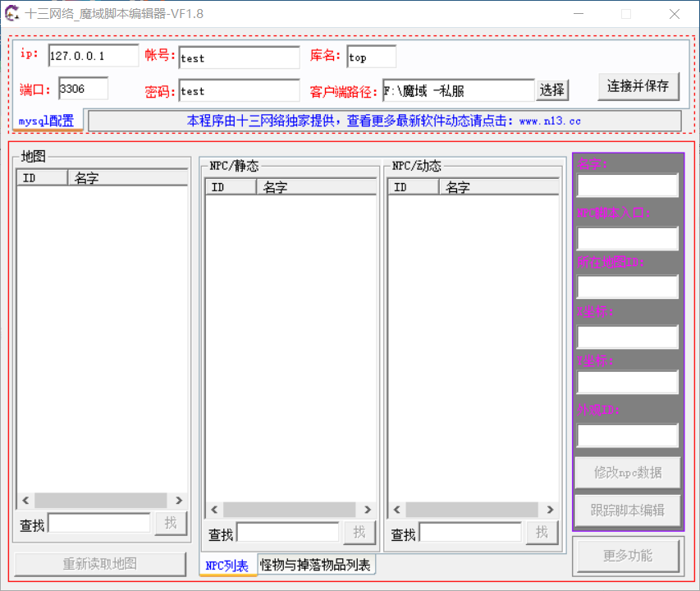
Task: Click the 找 button under NPC/静态 list
Action: (359, 533)
